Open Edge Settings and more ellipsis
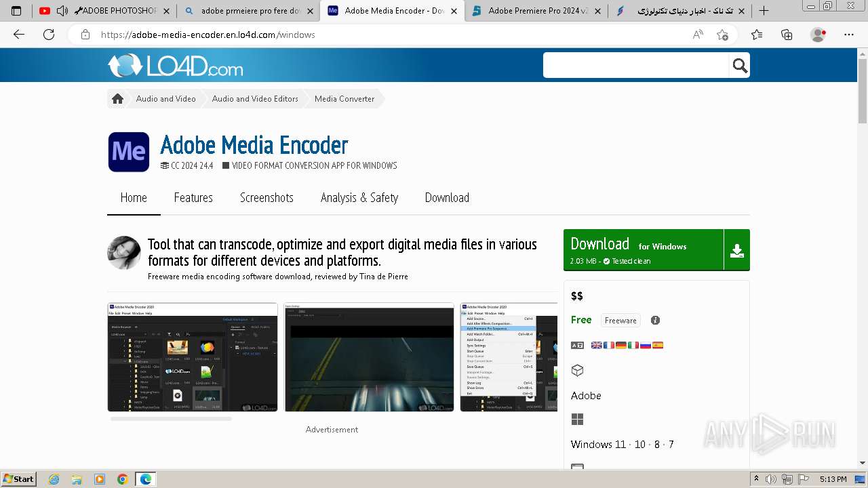868x488 pixels. 849,35
